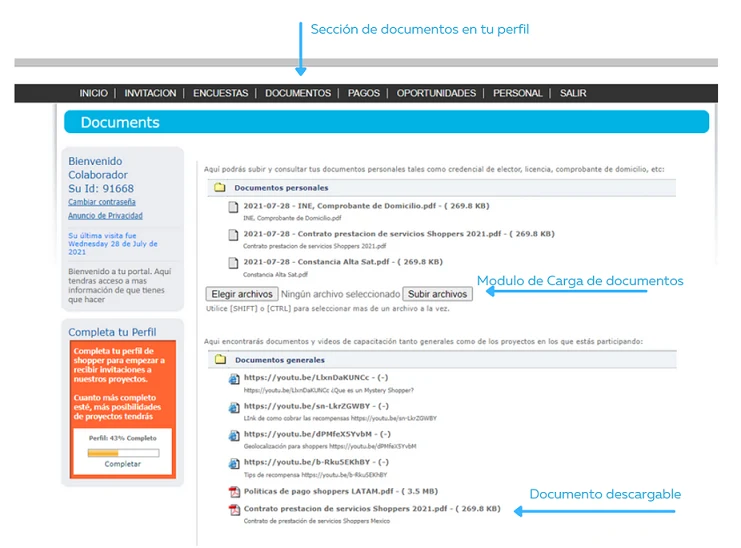Click web icon for youtu.be/sn-LkrZGWBY
This screenshot has width=741, height=548.
[x=234, y=407]
